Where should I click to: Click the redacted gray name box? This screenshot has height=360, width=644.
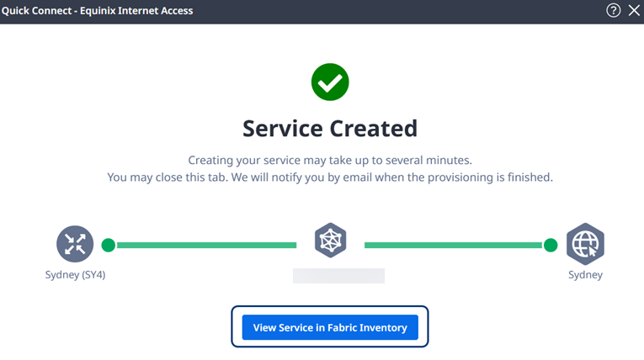339,276
